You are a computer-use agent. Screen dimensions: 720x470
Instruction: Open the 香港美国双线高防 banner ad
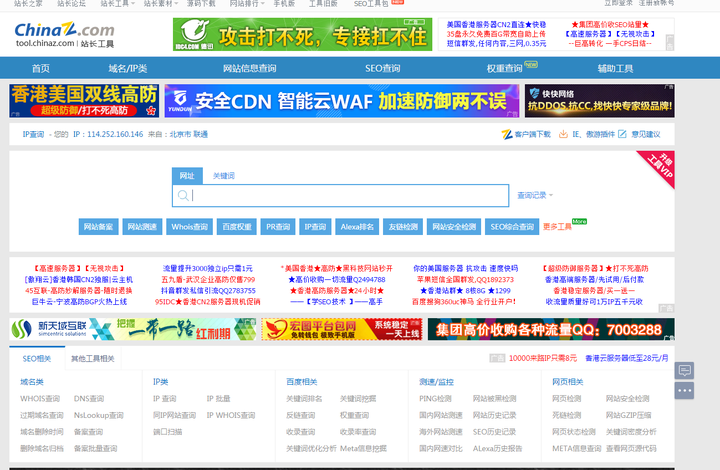pos(84,101)
